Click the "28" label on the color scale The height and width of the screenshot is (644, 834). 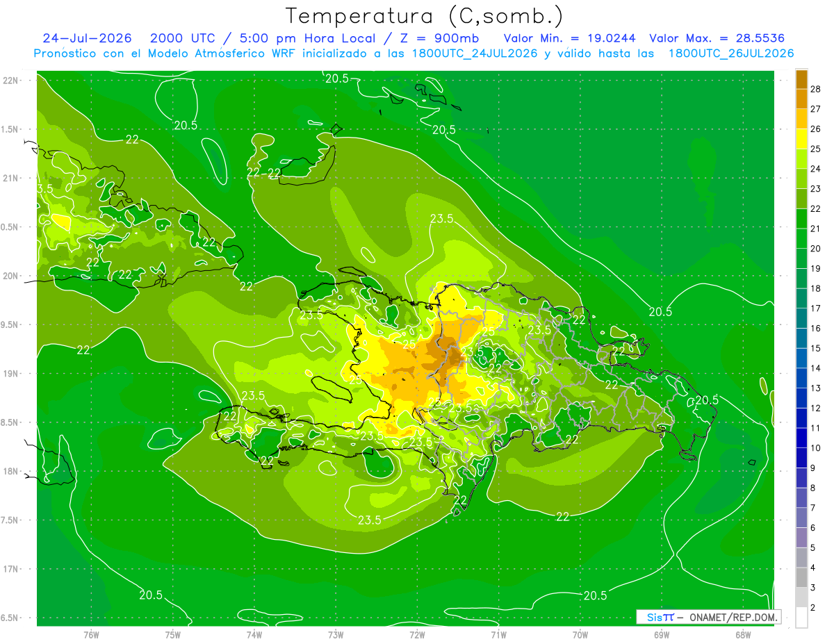pos(816,89)
